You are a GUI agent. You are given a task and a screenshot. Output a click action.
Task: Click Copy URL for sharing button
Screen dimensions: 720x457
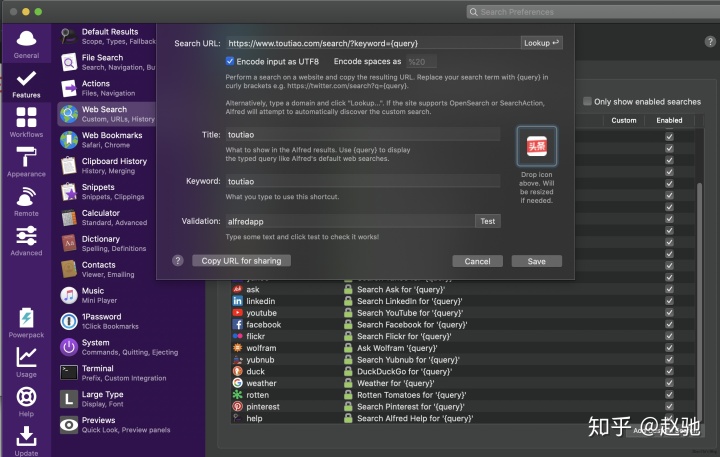click(242, 261)
